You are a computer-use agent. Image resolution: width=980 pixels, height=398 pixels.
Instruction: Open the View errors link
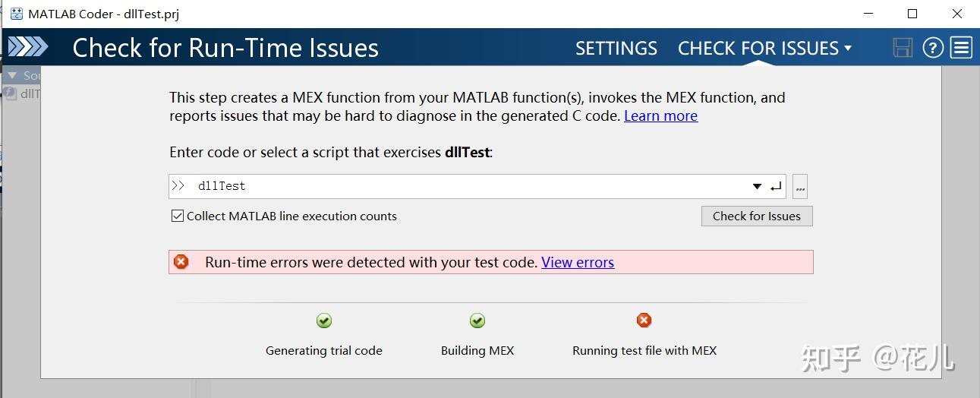coord(578,262)
